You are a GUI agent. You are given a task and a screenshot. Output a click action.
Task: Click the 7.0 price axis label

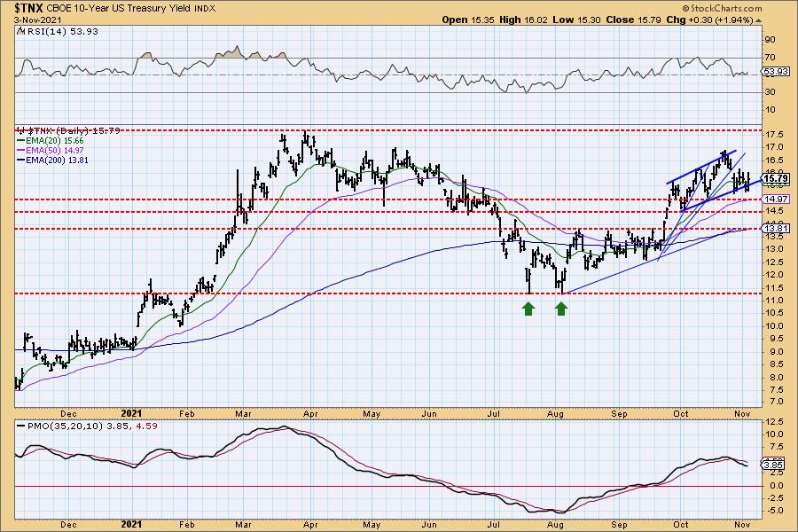click(776, 401)
